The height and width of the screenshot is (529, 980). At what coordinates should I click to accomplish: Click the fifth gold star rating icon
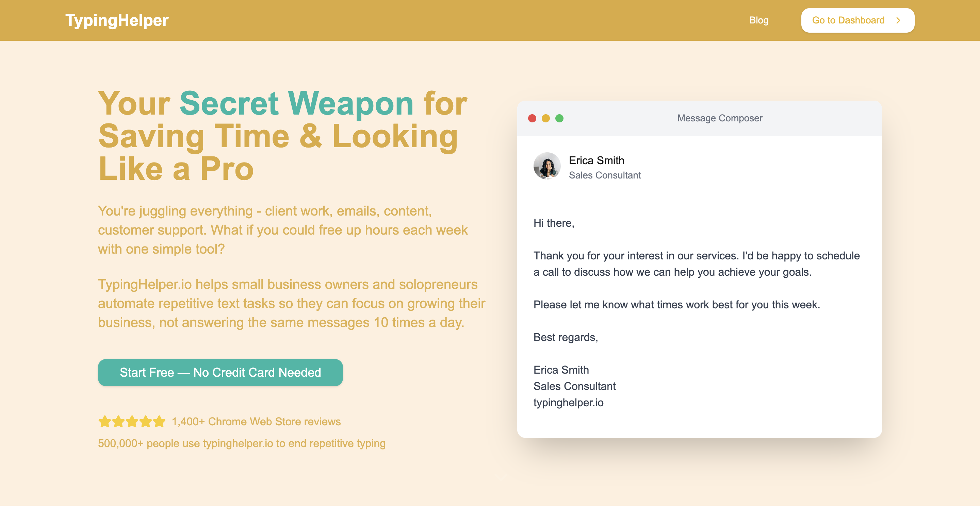[x=159, y=422]
